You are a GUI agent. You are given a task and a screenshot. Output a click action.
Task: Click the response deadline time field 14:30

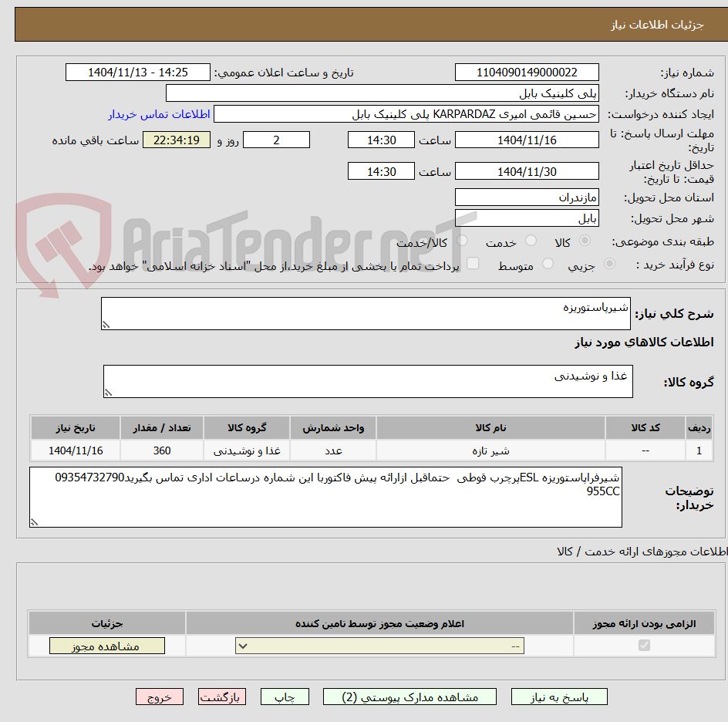381,140
